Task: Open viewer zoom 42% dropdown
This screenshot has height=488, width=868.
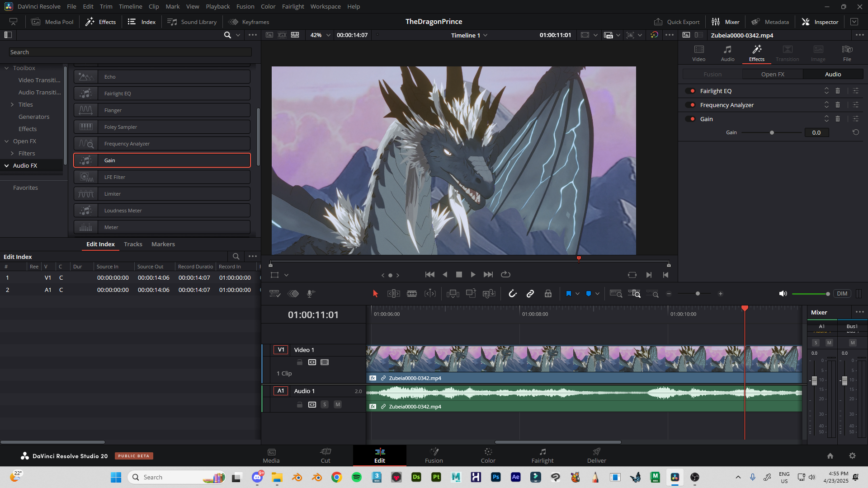Action: [x=320, y=35]
